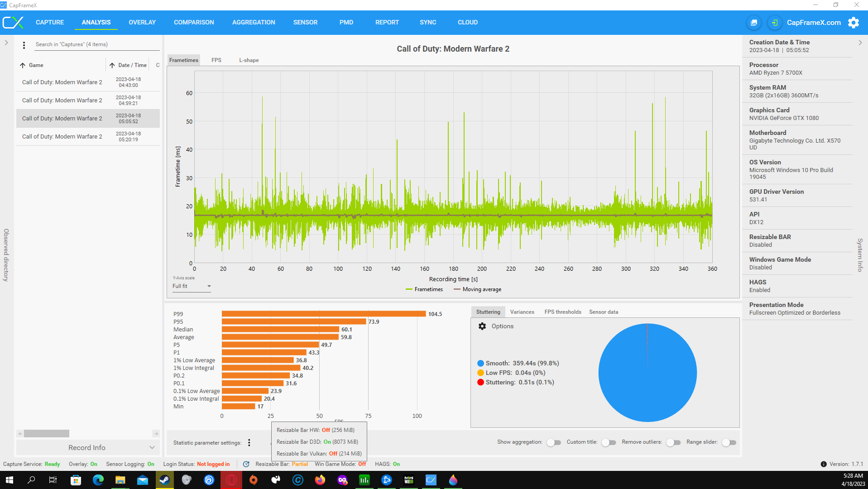
Task: Open Battle.net from the taskbar
Action: [x=387, y=480]
